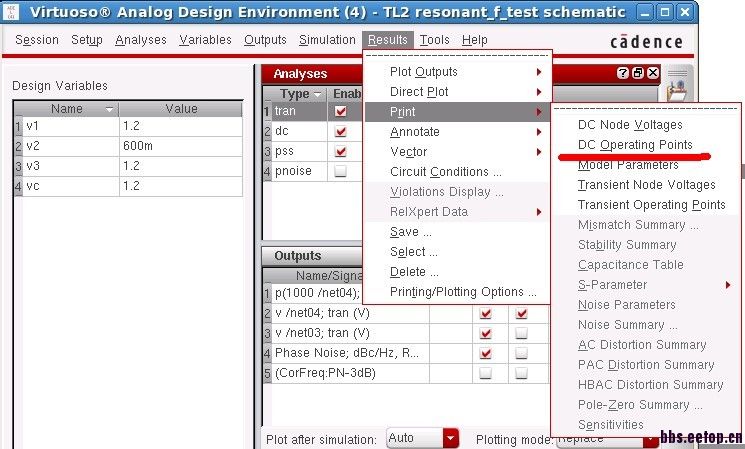This screenshot has height=449, width=745.
Task: Click the v1 value 1.2 cell
Action: [x=181, y=126]
